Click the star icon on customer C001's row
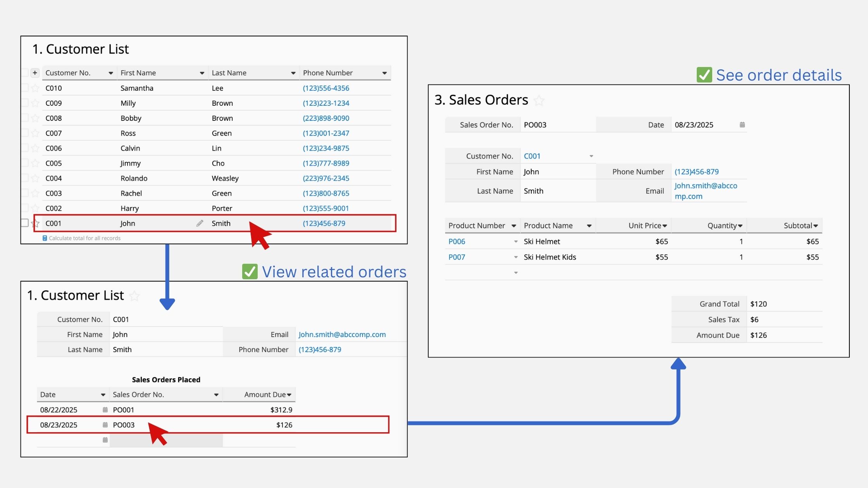This screenshot has height=488, width=868. [35, 223]
